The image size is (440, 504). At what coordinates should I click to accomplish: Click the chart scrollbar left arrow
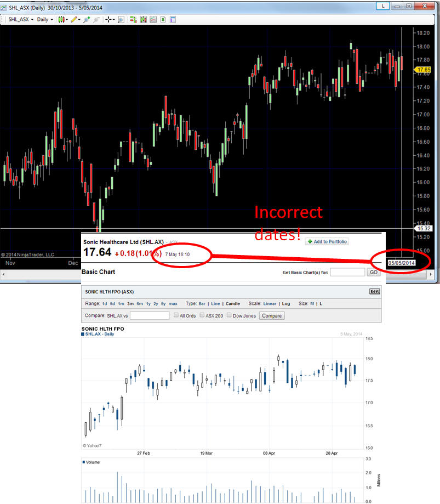3,274
